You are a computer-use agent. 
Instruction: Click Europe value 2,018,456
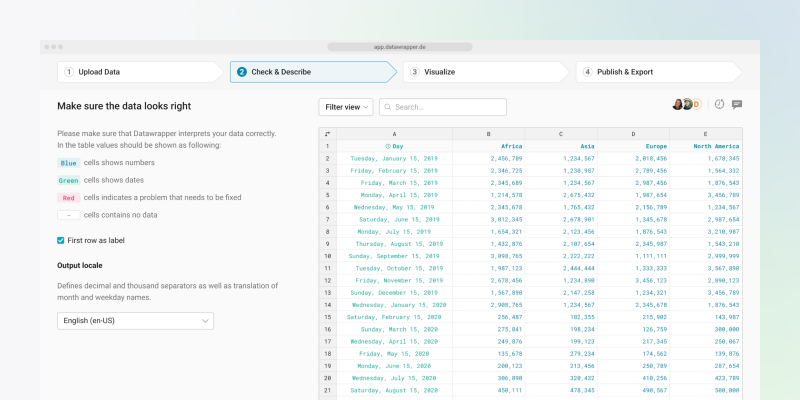tap(633, 159)
